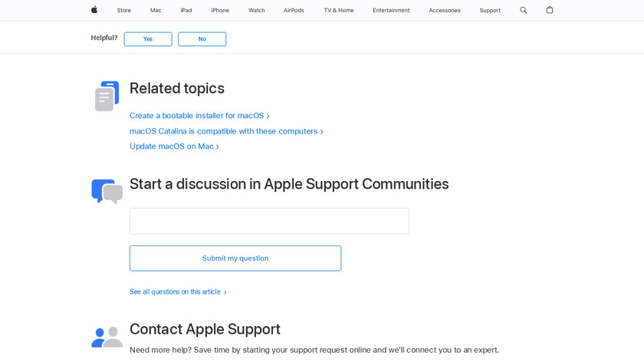The width and height of the screenshot is (644, 362).
Task: Open the Support menu item
Action: [490, 10]
